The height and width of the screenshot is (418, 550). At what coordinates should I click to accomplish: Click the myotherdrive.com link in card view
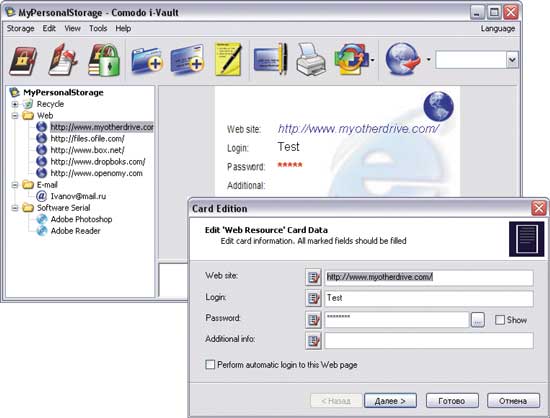pos(358,129)
